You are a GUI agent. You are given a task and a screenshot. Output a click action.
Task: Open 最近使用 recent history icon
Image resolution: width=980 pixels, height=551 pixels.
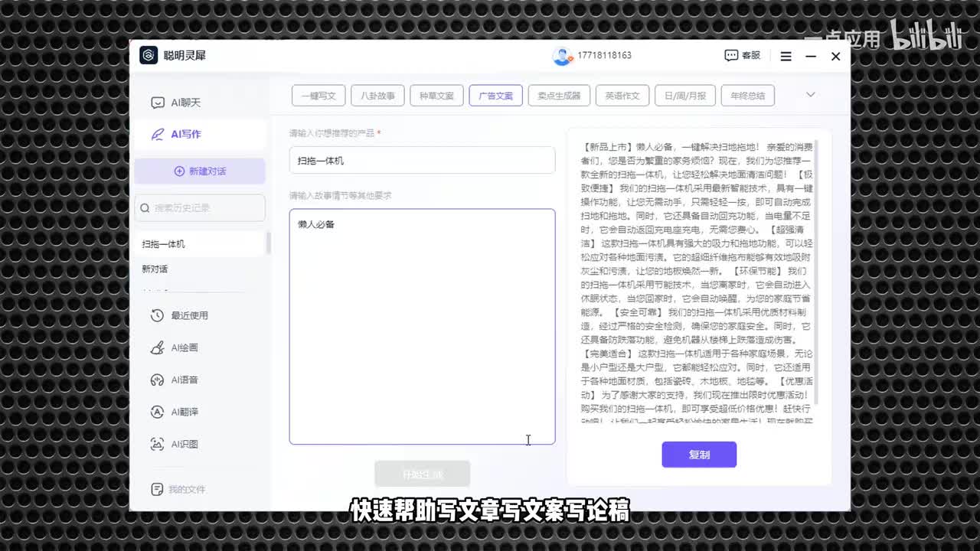click(157, 315)
